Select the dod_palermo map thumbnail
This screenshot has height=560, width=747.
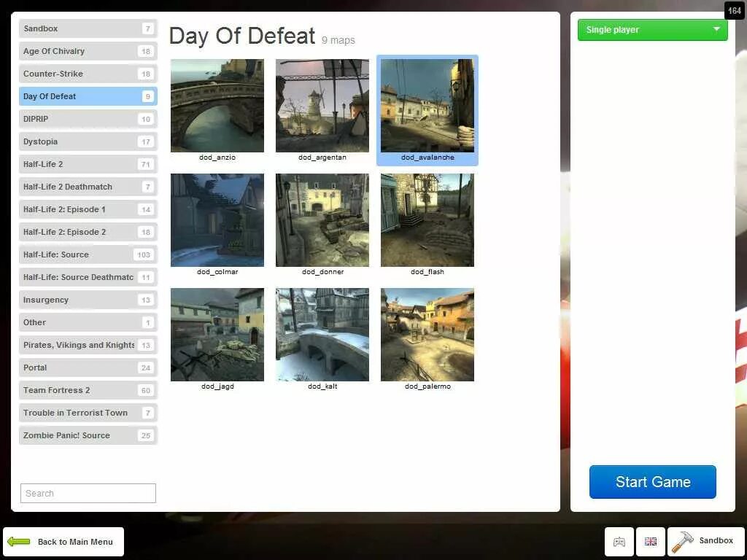pyautogui.click(x=427, y=334)
